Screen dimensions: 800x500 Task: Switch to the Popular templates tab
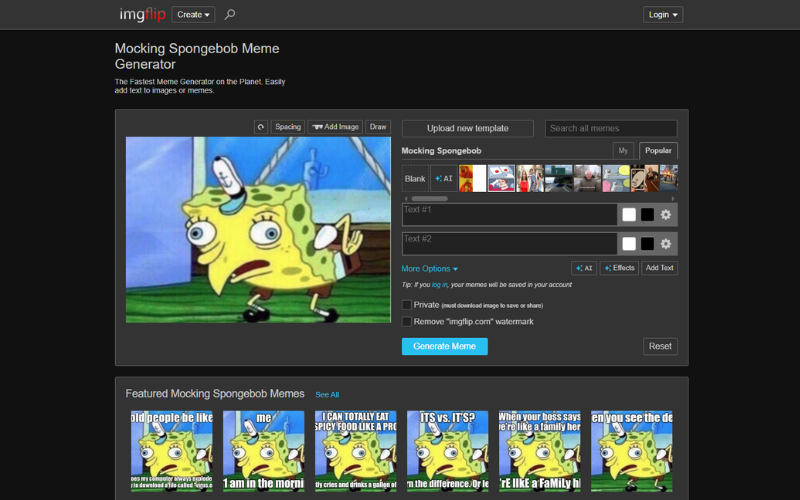[658, 151]
